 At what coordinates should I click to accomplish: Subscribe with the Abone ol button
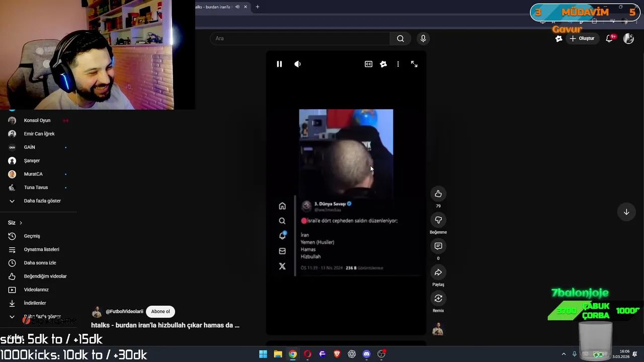160,311
